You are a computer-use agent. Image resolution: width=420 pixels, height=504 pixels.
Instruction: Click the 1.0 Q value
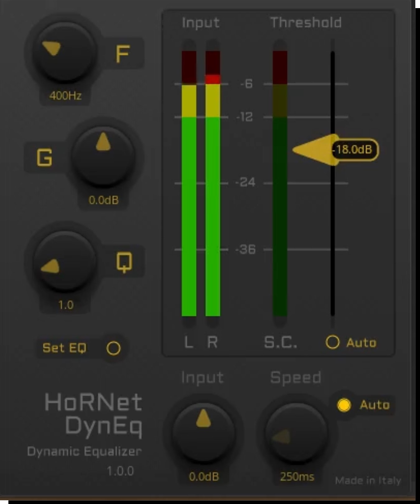click(x=66, y=305)
